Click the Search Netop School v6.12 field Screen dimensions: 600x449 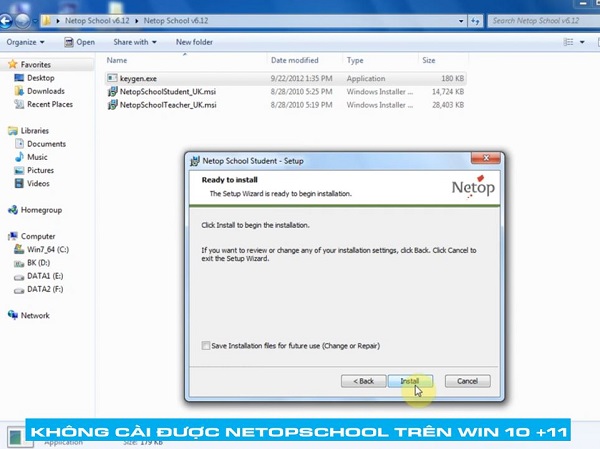(543, 21)
